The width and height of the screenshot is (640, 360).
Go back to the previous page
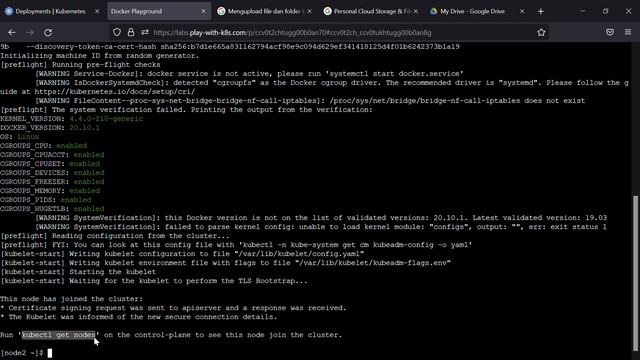pos(12,32)
